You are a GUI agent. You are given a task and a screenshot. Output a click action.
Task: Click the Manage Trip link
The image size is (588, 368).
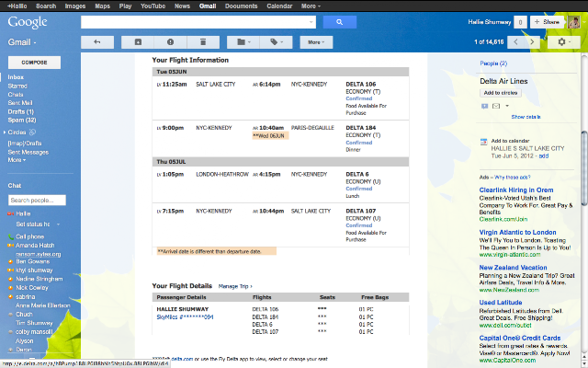pyautogui.click(x=235, y=286)
